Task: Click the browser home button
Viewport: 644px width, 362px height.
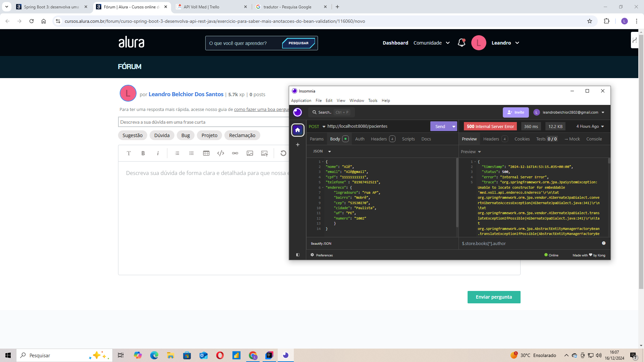Action: click(44, 21)
